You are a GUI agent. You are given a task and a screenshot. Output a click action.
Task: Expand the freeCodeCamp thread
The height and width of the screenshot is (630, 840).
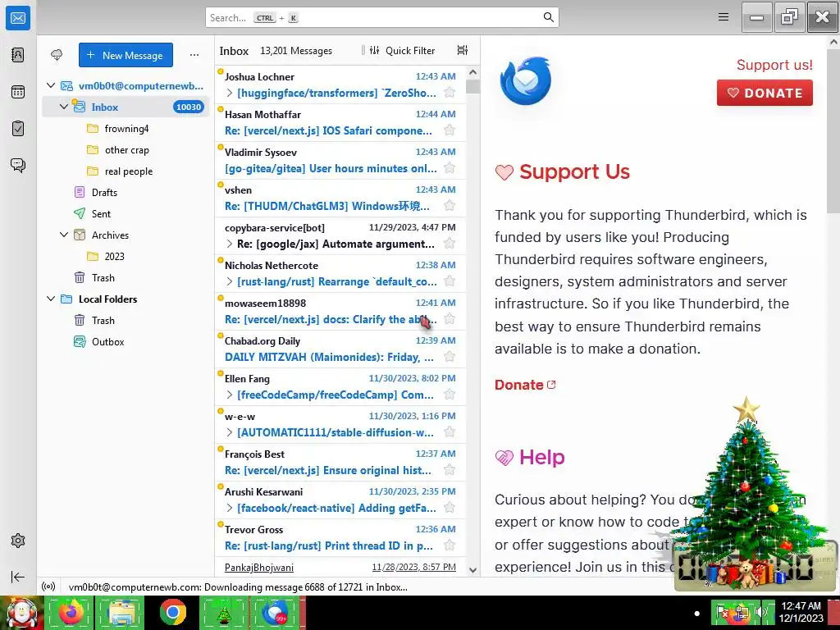[x=230, y=395]
